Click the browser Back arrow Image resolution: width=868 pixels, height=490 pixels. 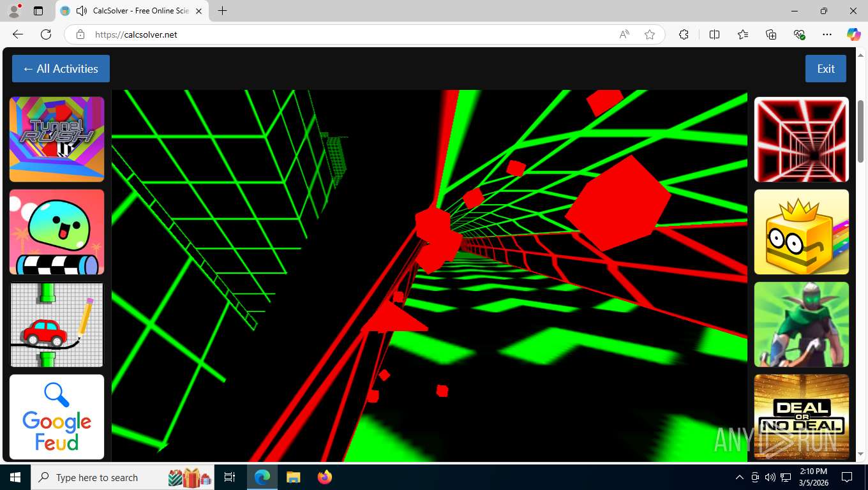point(18,34)
